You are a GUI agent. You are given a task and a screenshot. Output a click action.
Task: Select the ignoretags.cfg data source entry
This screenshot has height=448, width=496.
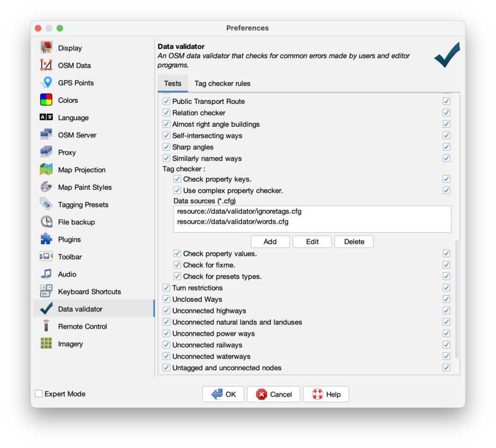[239, 211]
